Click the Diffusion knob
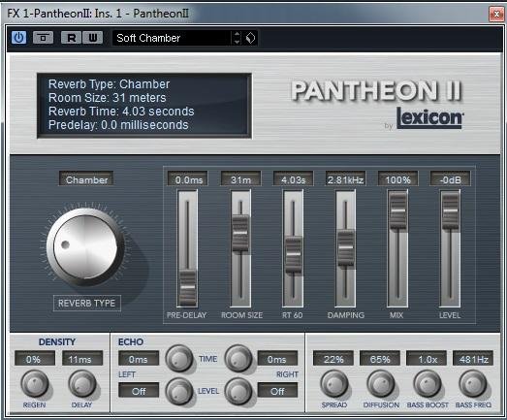This screenshot has width=507, height=420. (381, 384)
